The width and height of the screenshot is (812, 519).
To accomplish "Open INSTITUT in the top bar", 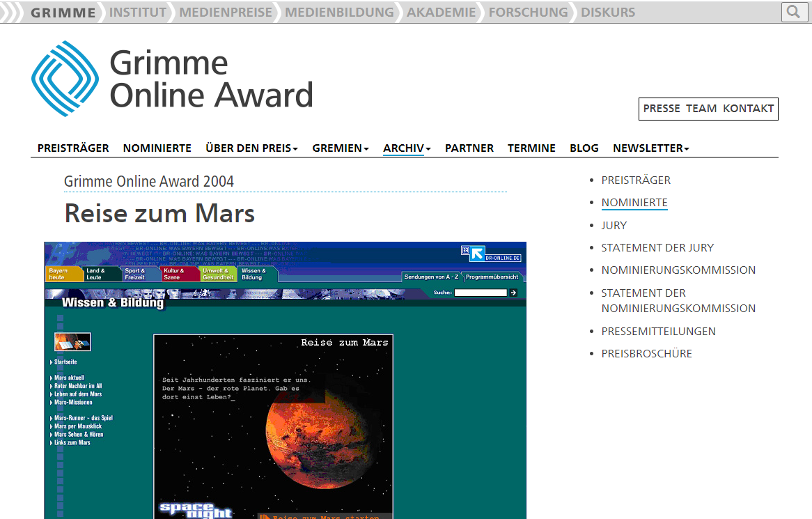I will [138, 13].
